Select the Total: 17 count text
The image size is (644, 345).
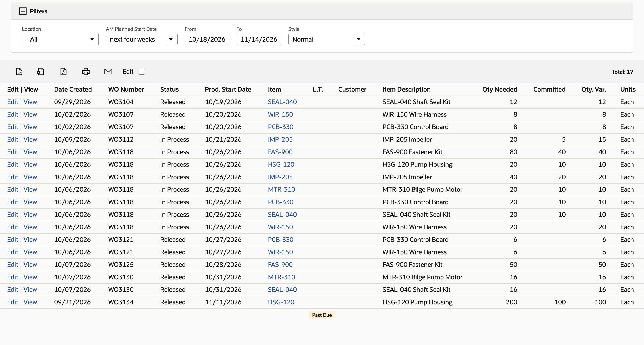click(622, 72)
